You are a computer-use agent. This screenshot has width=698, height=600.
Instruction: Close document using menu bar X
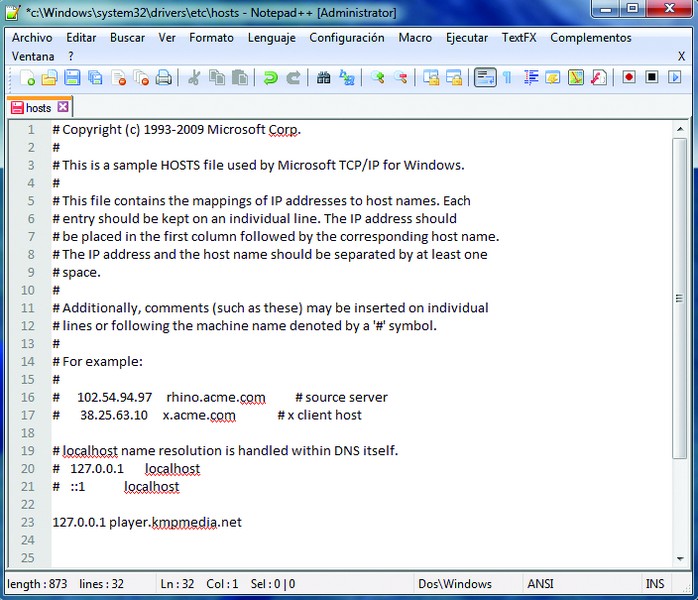click(681, 57)
